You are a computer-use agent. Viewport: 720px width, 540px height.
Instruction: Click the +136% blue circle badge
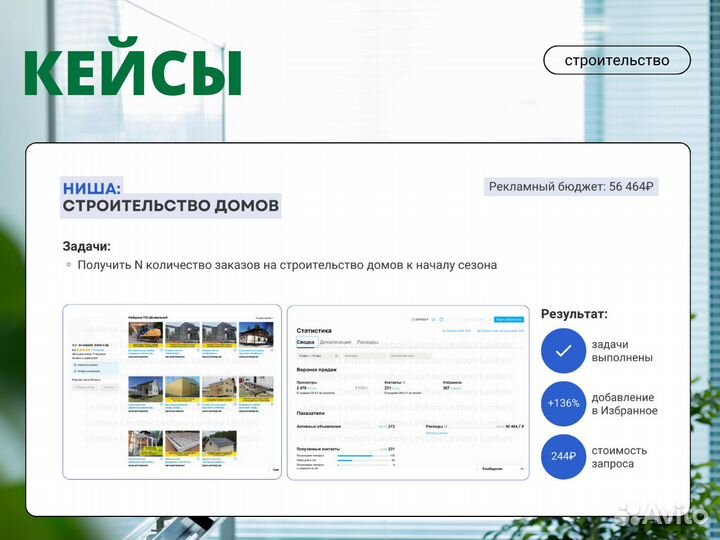tap(563, 404)
